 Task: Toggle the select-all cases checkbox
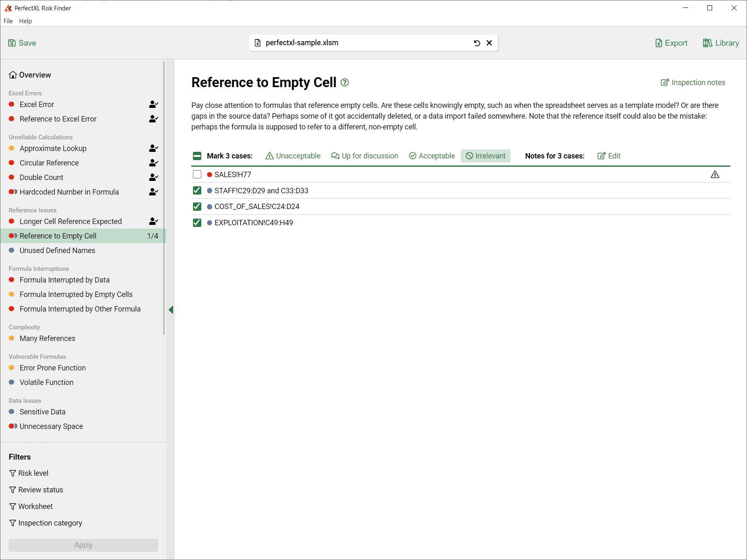click(197, 156)
